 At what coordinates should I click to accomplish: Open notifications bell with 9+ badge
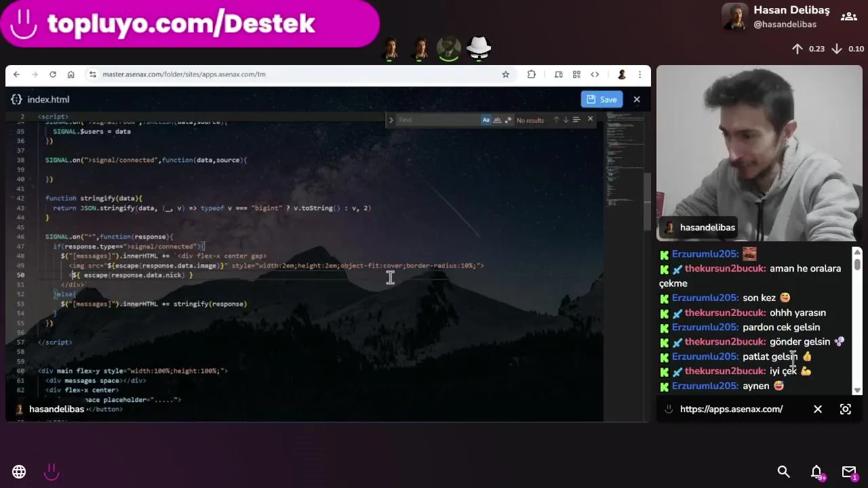817,472
